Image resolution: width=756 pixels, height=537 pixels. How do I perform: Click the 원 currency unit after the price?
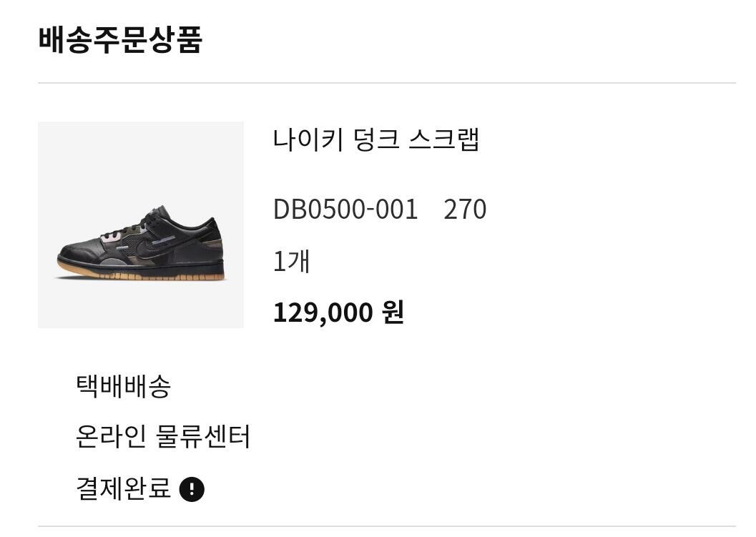[393, 312]
